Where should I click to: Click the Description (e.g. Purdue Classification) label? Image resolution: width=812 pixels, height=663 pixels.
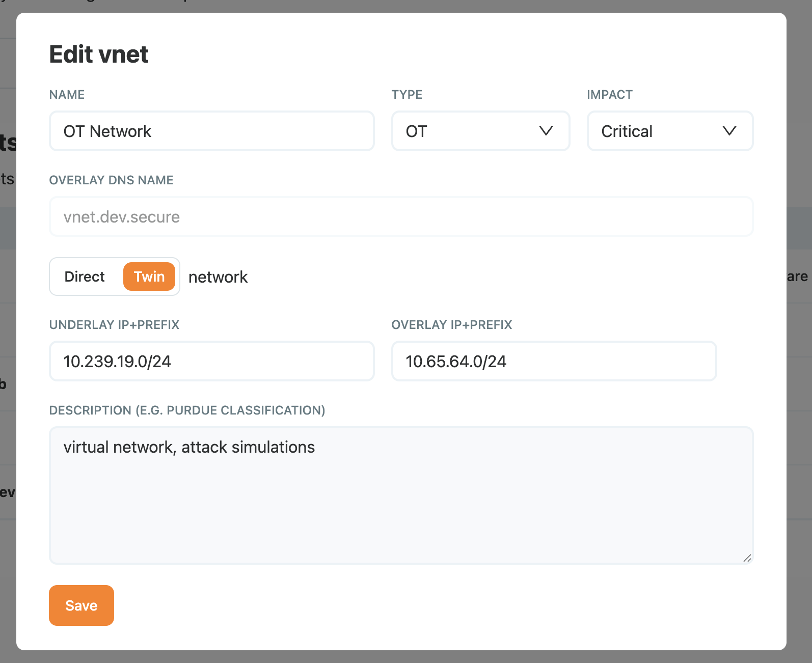coord(187,410)
